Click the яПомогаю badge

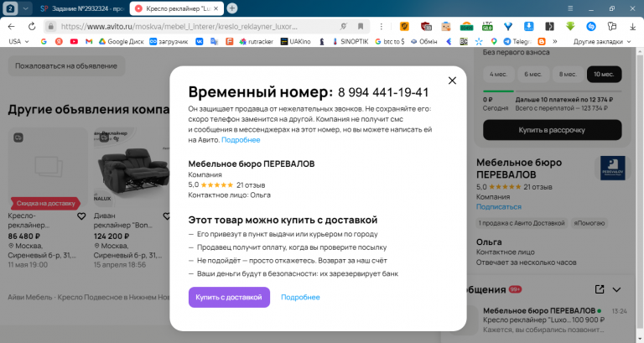[x=589, y=223]
